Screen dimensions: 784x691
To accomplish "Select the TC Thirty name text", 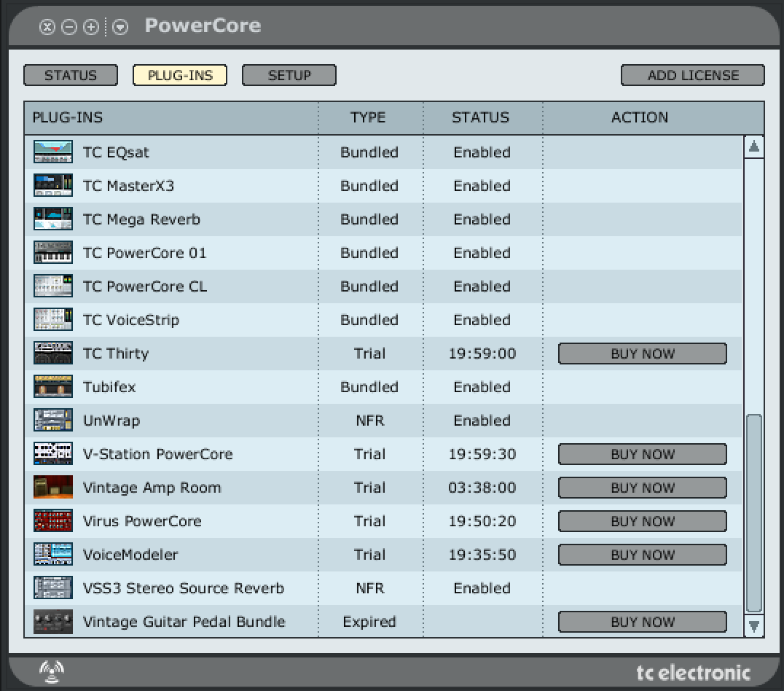I will (x=116, y=354).
